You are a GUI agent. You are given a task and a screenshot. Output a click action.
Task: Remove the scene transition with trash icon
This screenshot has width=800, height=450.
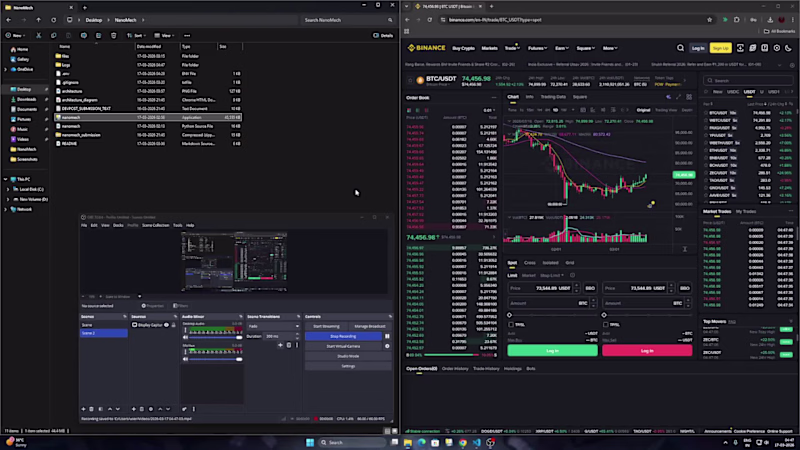point(288,345)
